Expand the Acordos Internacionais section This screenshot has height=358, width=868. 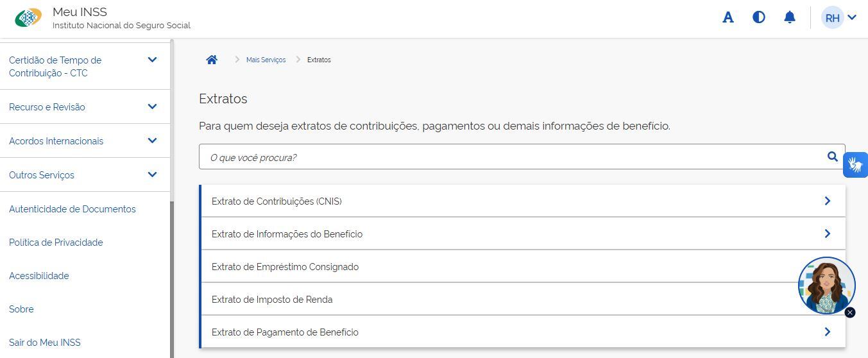[152, 141]
